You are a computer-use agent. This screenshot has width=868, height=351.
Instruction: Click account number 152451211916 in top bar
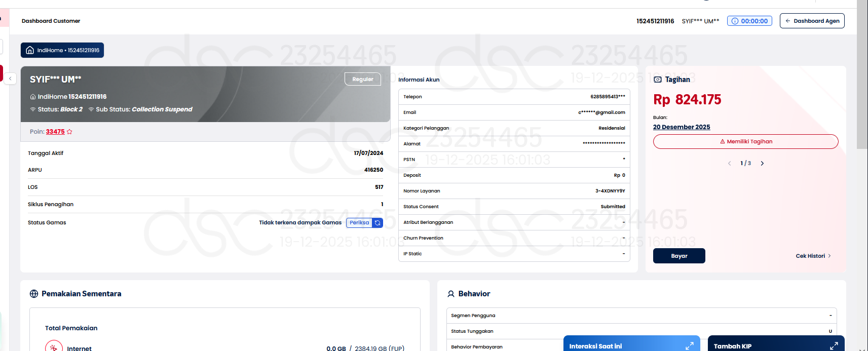point(655,21)
